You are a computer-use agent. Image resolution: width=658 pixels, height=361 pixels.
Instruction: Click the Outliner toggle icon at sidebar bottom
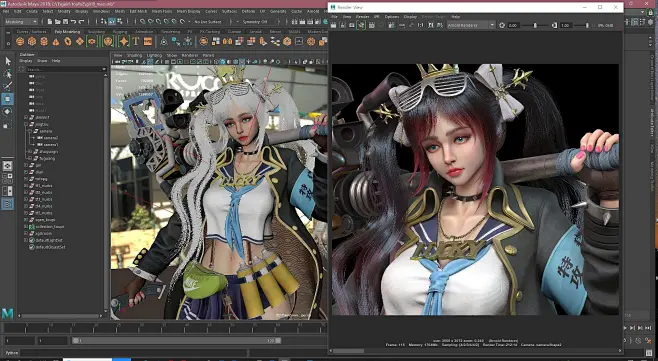pos(8,204)
